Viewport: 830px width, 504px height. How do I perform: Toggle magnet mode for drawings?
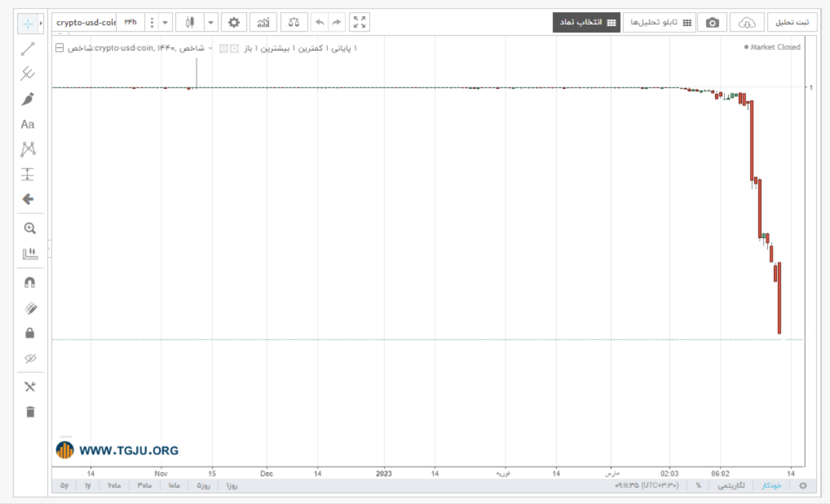pyautogui.click(x=30, y=283)
